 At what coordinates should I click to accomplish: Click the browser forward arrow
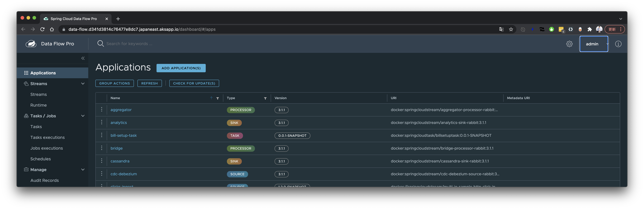coord(33,29)
